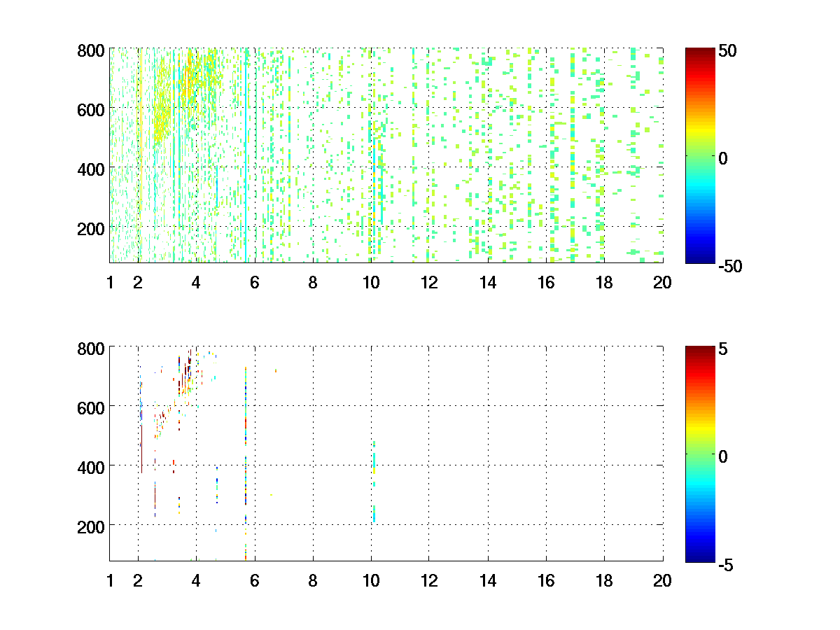
Task: Click x-axis tick '1' under the upper heatmap
Action: (x=110, y=283)
